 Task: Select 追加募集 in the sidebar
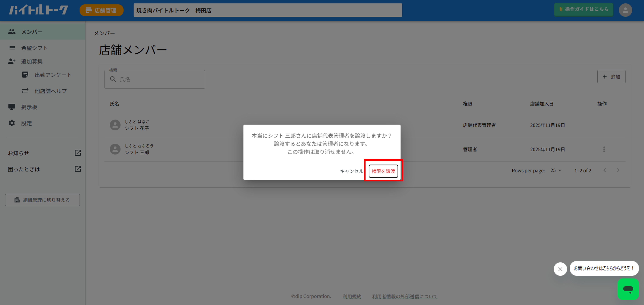[x=32, y=61]
